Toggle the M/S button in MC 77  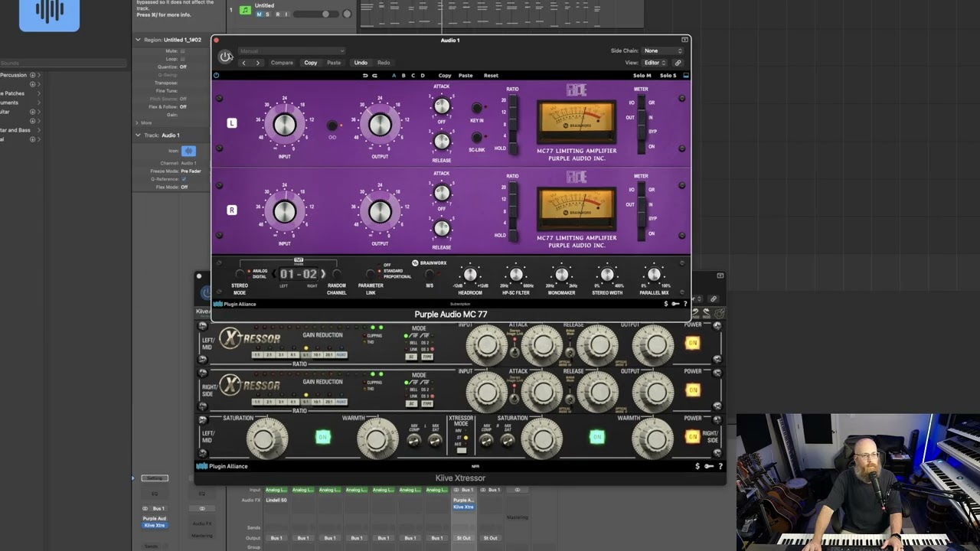430,274
